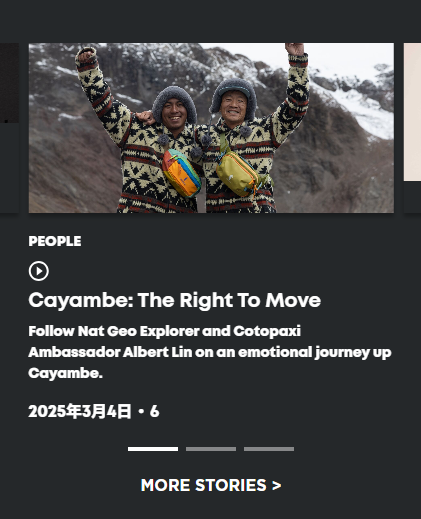Click the chevron arrow beside MORE STORIES
Image resolution: width=421 pixels, height=519 pixels.
point(277,485)
